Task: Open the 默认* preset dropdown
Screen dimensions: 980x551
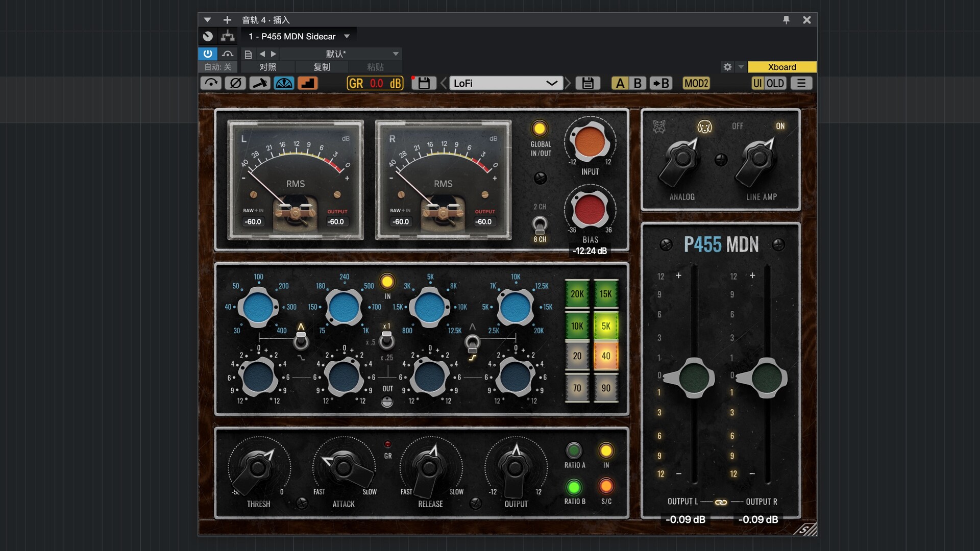Action: [341, 54]
